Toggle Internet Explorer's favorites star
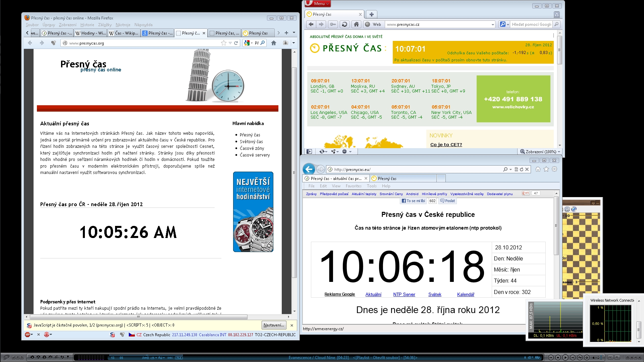 point(546,169)
